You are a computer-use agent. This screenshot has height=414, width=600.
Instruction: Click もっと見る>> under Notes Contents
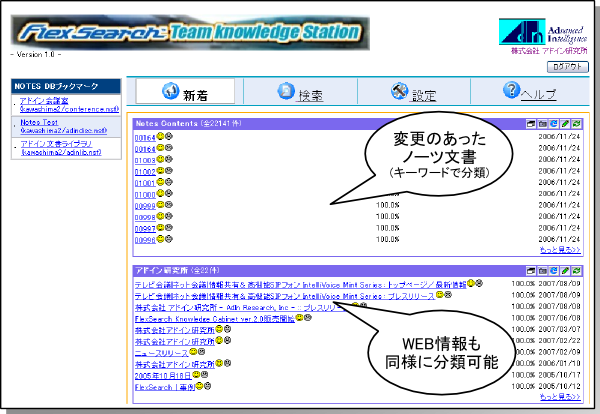[x=560, y=249]
